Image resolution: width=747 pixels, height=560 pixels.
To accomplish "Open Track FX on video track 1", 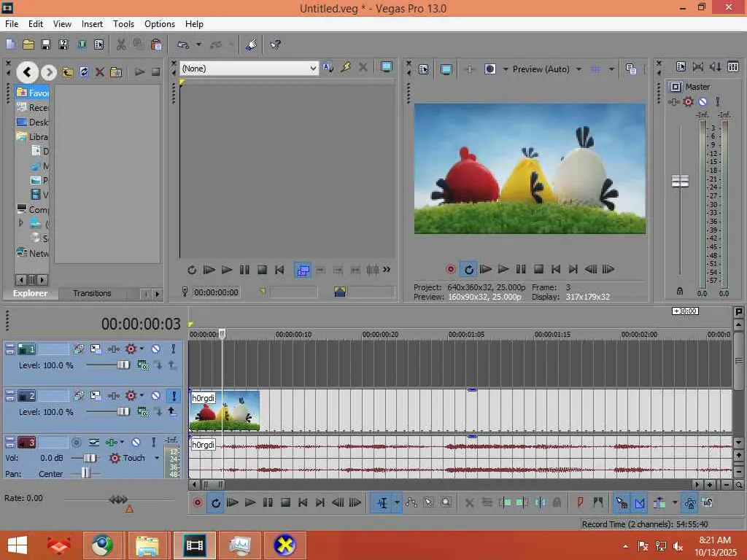I will coord(131,349).
